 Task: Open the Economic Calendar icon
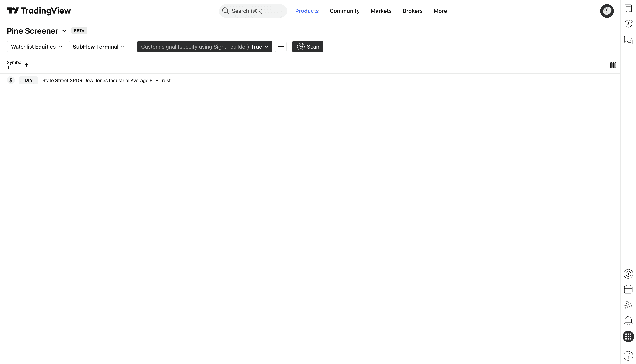628,289
